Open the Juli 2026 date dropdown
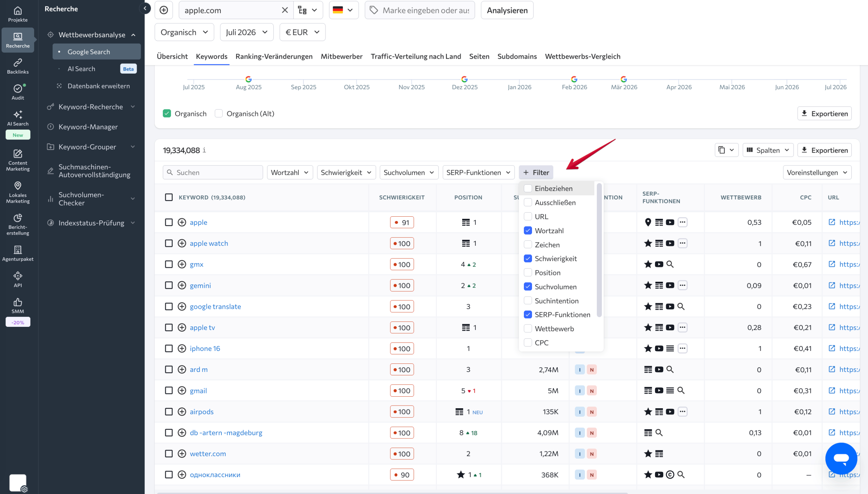The image size is (868, 494). pyautogui.click(x=246, y=32)
